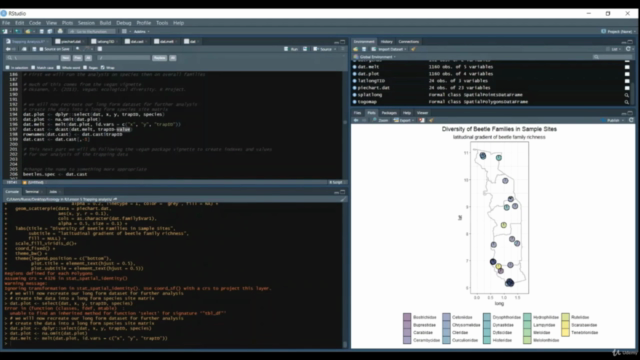View togomap object magnifier icon
This screenshot has width=640, height=360.
[627, 102]
